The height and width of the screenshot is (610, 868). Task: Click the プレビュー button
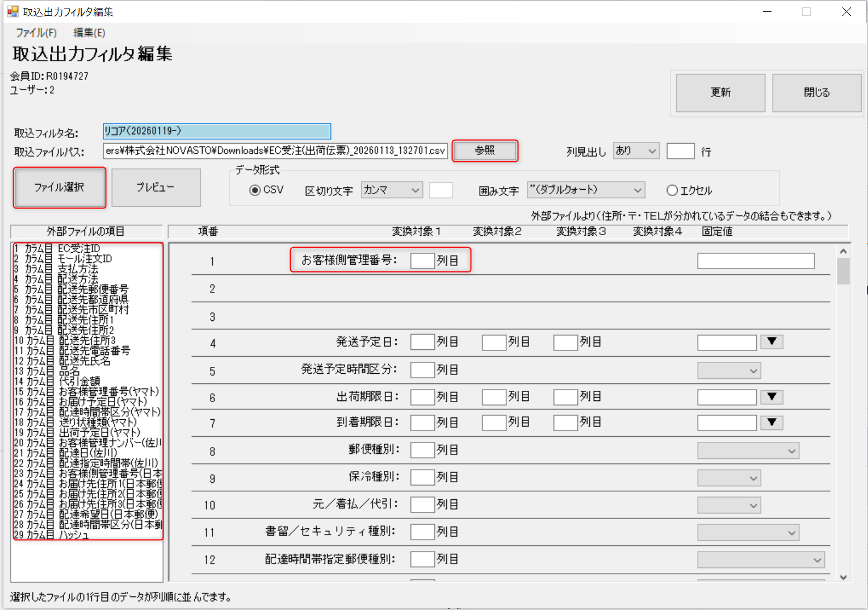pyautogui.click(x=156, y=187)
